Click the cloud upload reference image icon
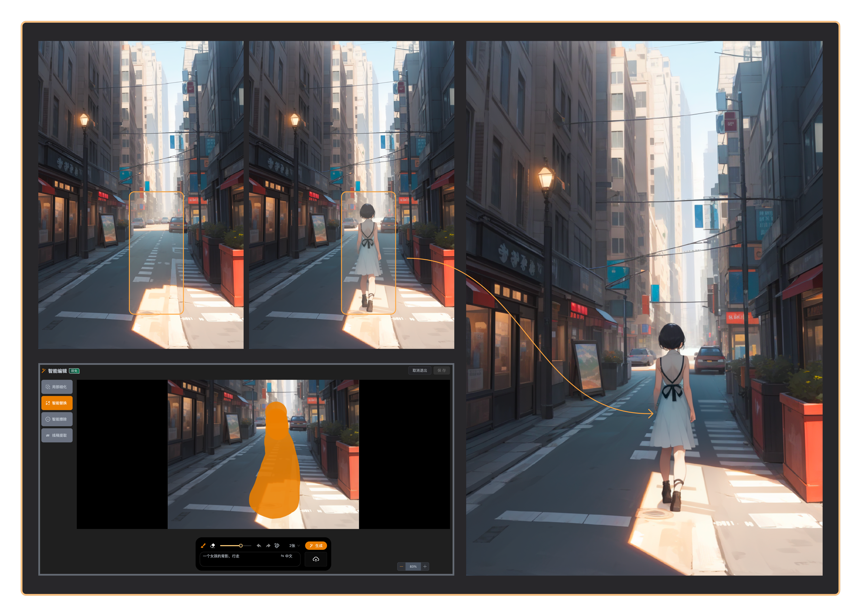Screen dimensions: 860x616 [316, 559]
